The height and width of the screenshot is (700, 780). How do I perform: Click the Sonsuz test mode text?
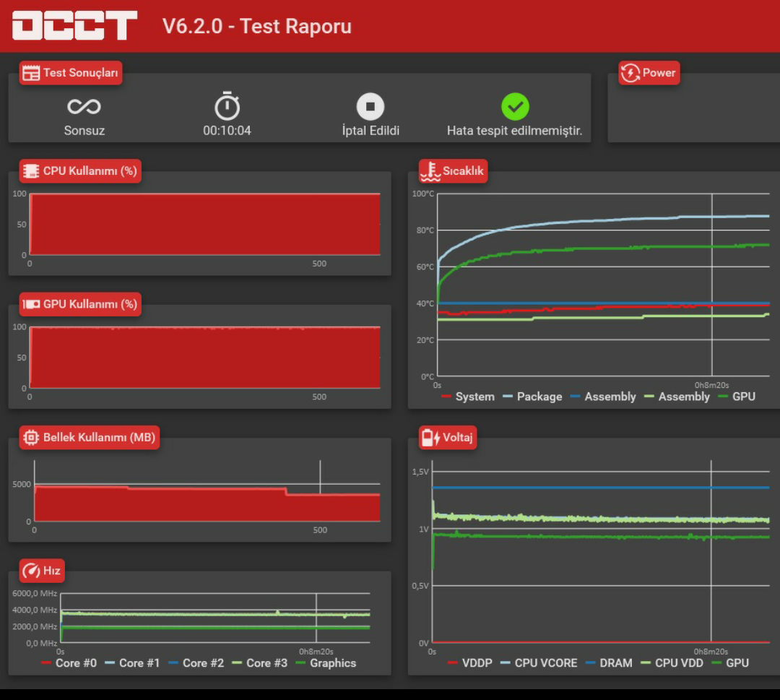pos(84,130)
